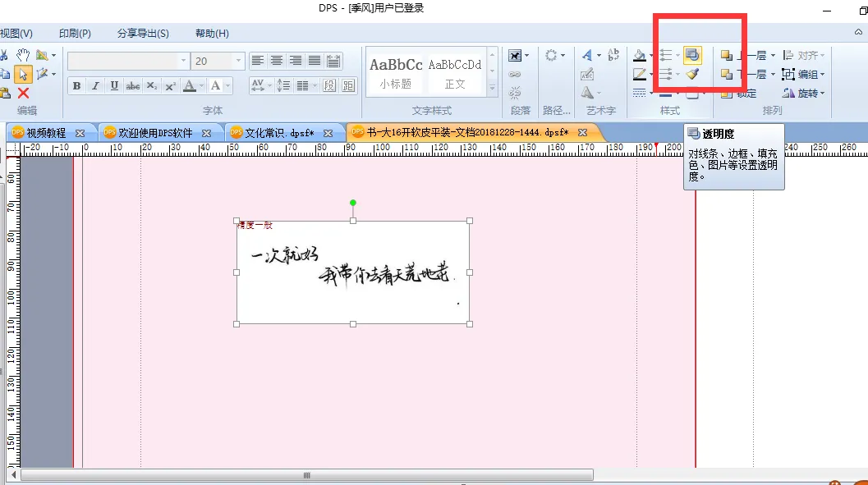
Task: Click the 段 paragraph settings icon
Action: tap(329, 85)
